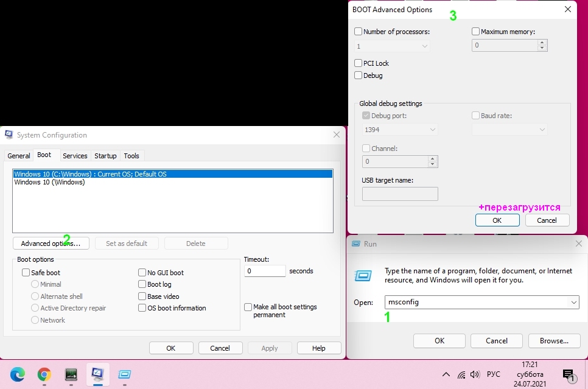Switch to the Services tab

pyautogui.click(x=75, y=156)
